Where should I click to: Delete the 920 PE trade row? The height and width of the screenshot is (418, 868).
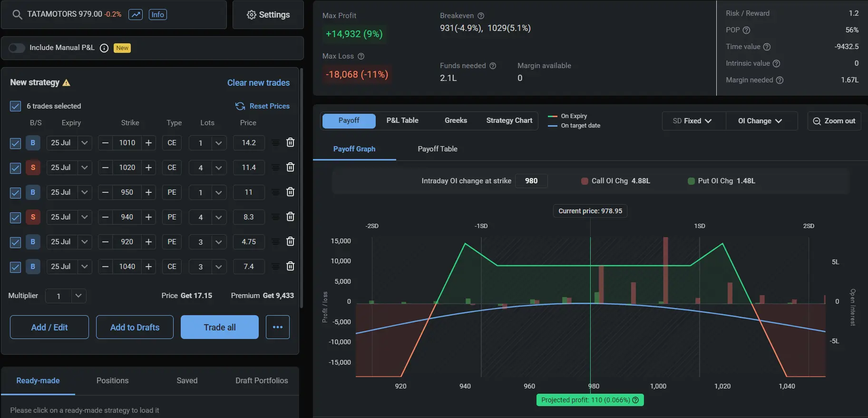click(290, 241)
